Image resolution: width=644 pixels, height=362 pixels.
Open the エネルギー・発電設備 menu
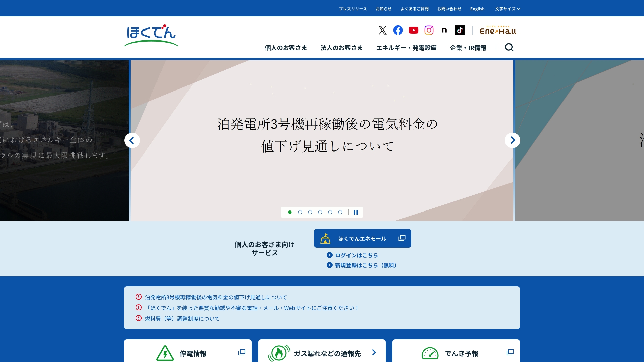tap(406, 48)
